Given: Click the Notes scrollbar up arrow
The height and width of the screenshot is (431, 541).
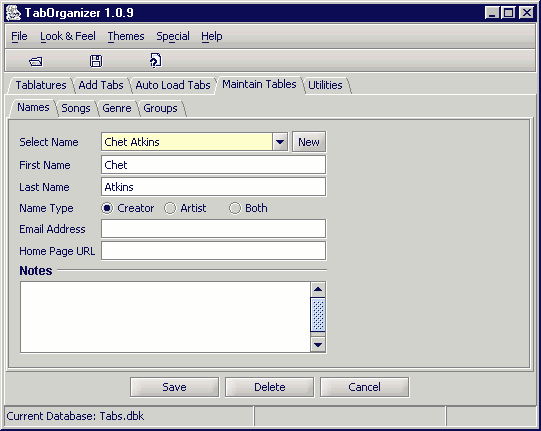Looking at the screenshot, I should coord(318,289).
